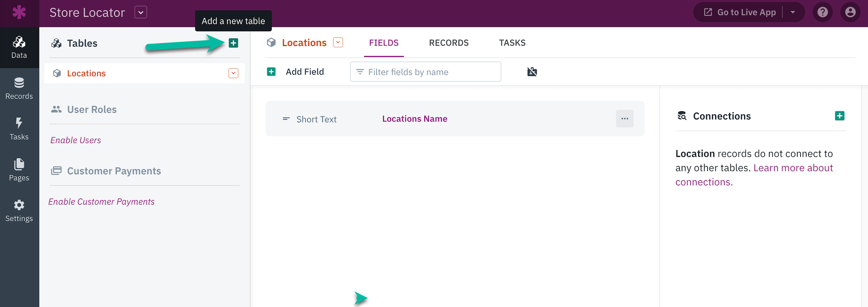
Task: Click the help question mark icon
Action: (823, 13)
